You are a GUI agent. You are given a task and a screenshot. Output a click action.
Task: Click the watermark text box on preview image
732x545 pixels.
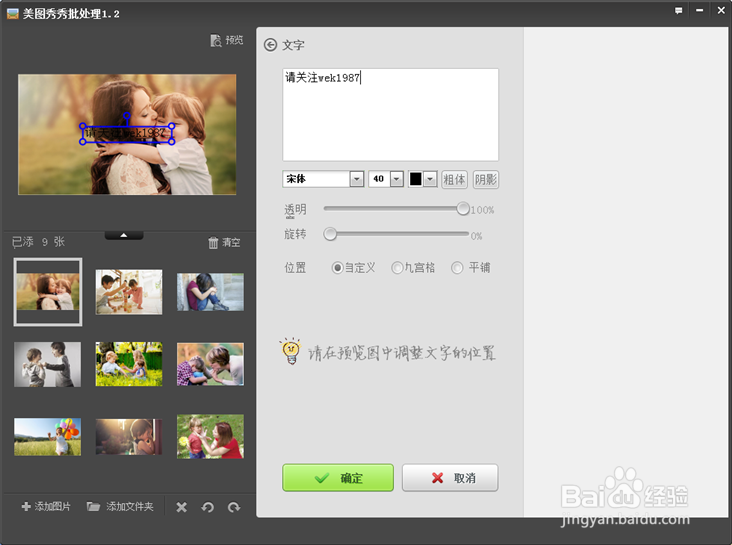(127, 134)
